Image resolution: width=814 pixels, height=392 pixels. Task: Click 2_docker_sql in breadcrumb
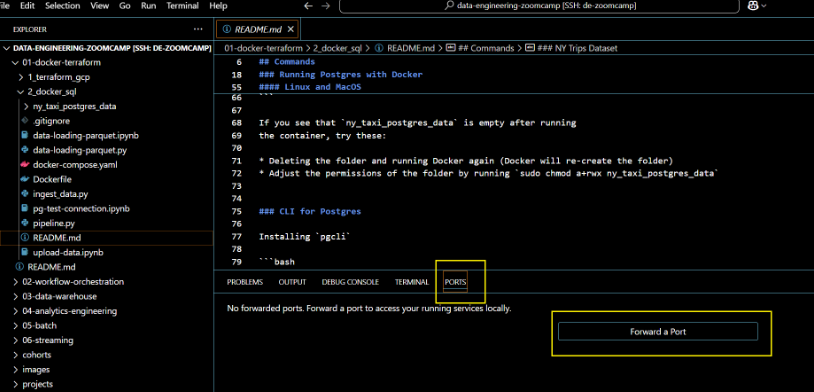pos(337,48)
